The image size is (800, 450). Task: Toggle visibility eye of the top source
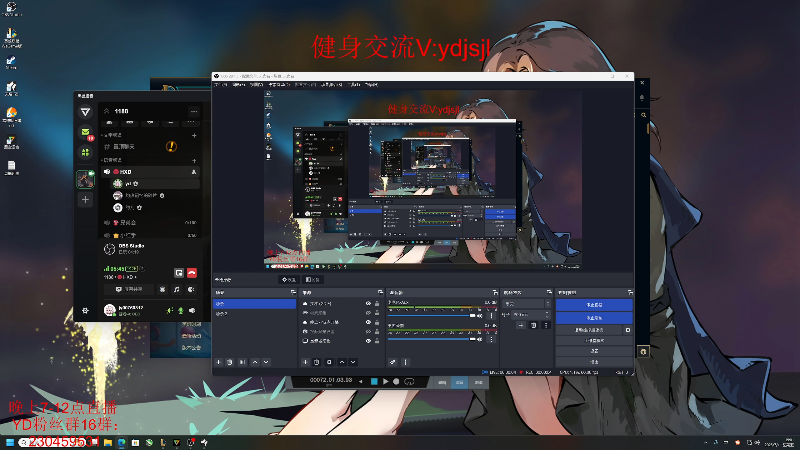(x=368, y=304)
